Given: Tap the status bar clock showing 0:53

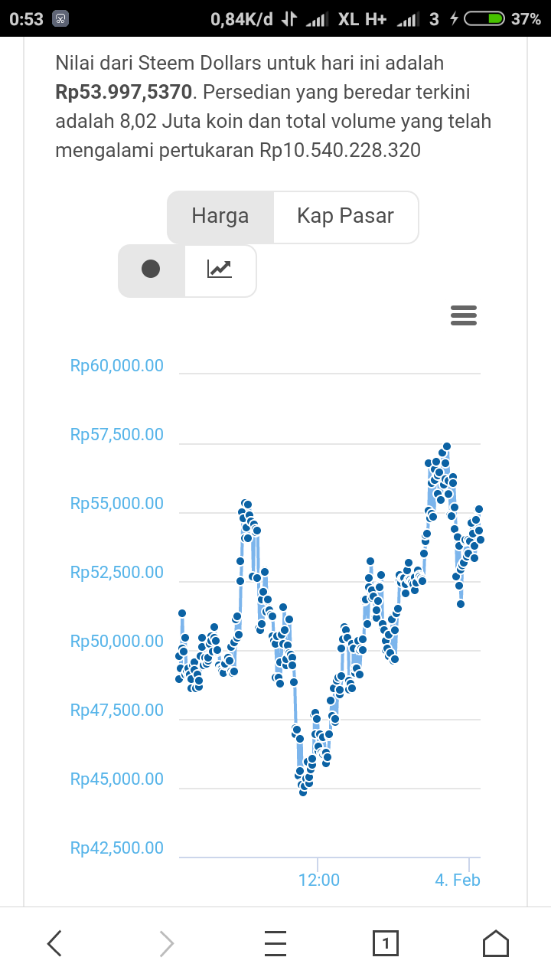Looking at the screenshot, I should click(x=27, y=19).
